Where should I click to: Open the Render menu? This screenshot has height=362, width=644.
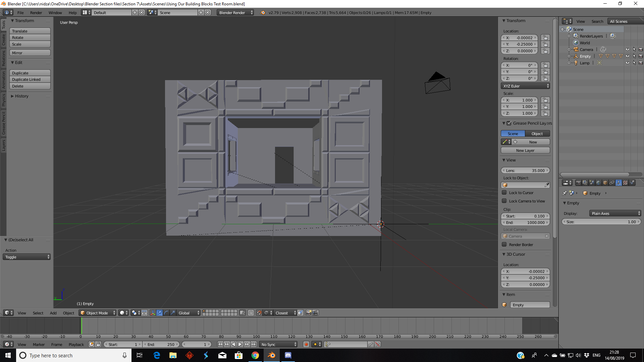pos(36,13)
